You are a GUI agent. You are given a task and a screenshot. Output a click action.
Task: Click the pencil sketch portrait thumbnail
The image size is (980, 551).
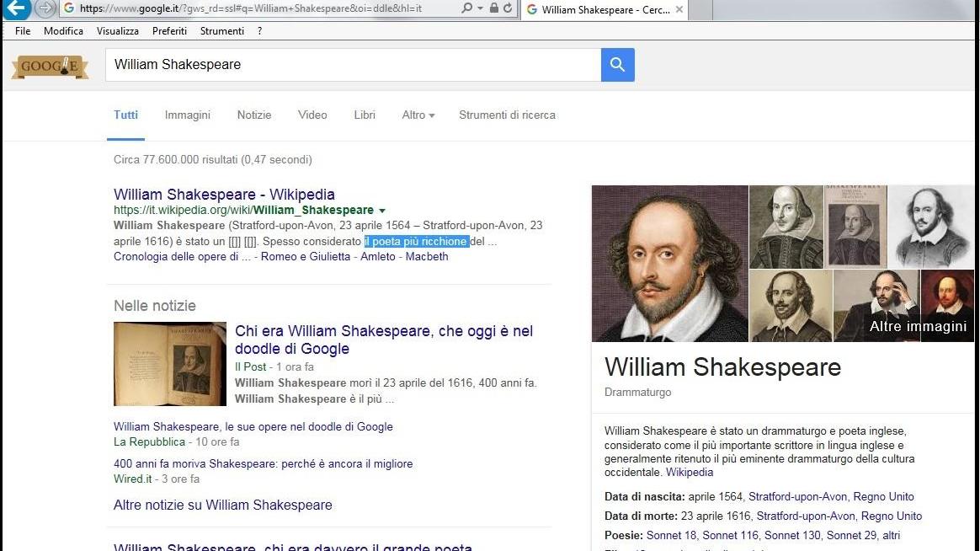(931, 227)
